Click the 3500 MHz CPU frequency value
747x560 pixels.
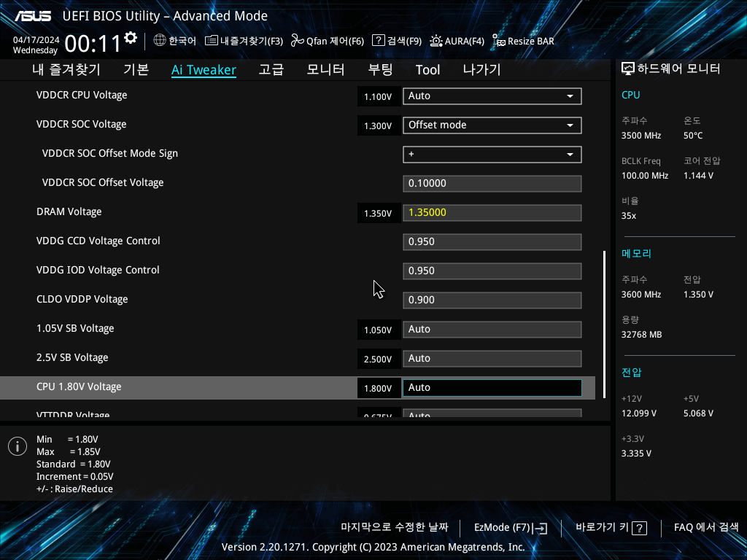point(641,136)
